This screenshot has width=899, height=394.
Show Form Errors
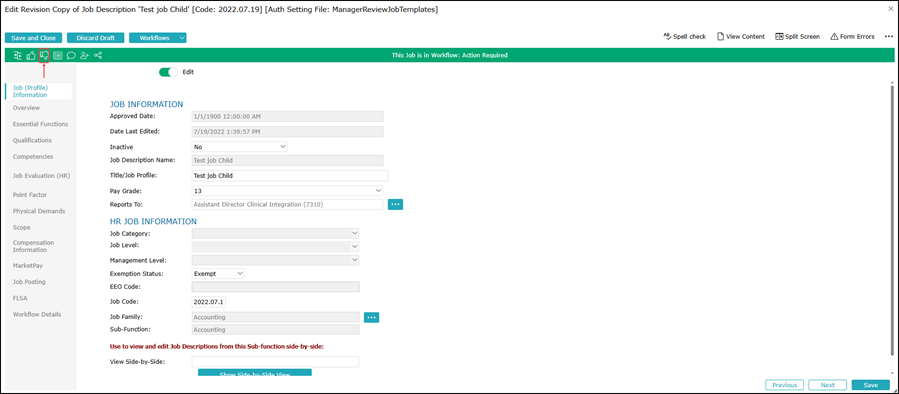click(x=852, y=36)
